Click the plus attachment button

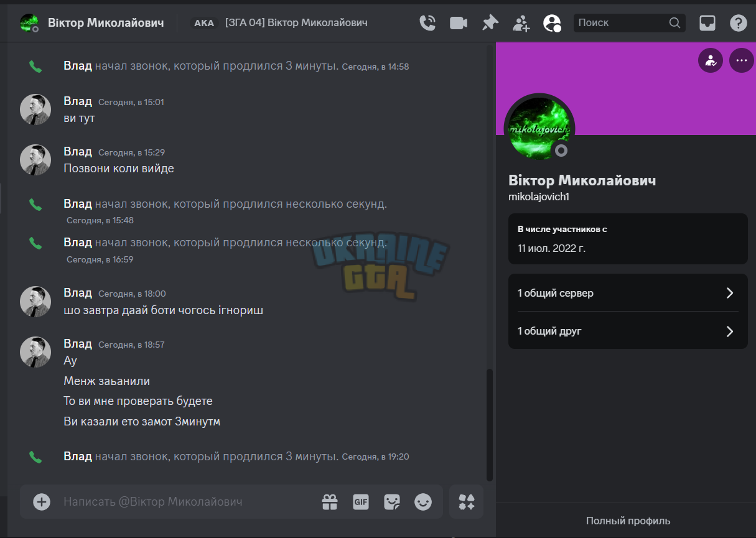click(x=42, y=501)
